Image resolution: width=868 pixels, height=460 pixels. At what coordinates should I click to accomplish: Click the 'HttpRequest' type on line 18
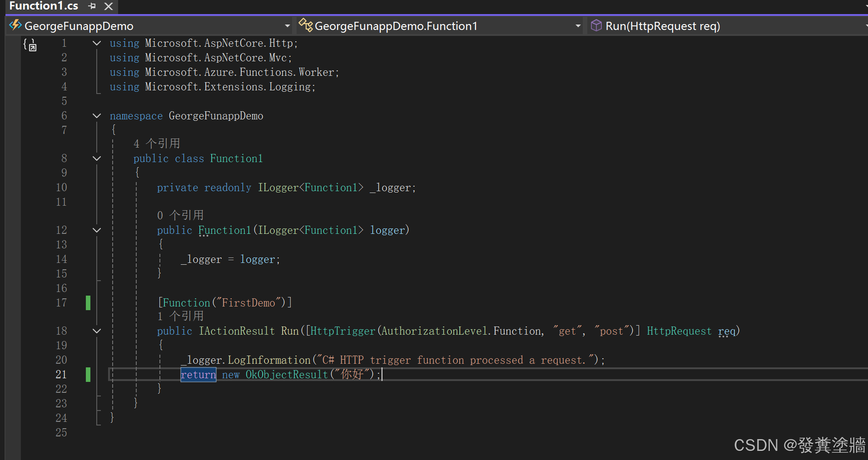(680, 331)
